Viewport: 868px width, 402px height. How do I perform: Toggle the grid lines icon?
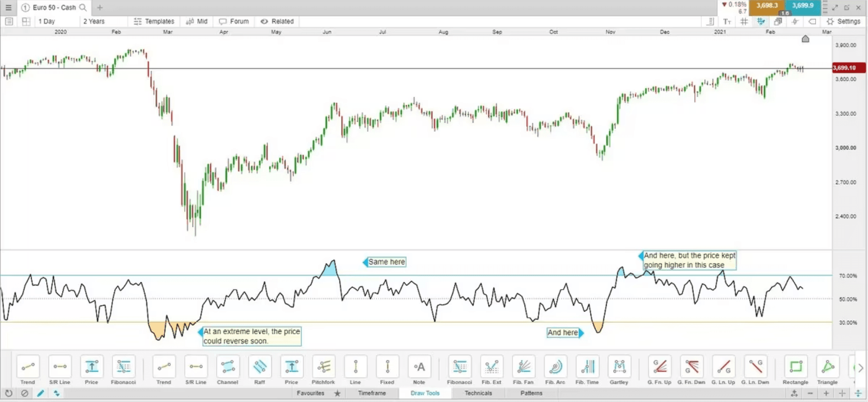click(x=744, y=21)
